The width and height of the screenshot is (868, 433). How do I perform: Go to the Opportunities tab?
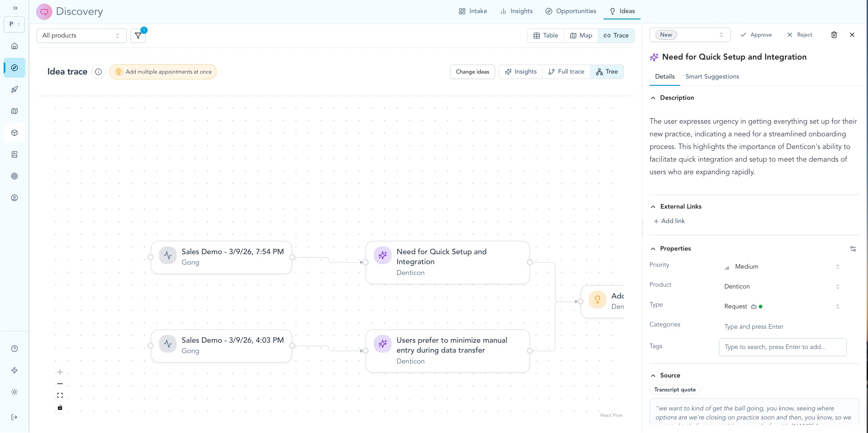point(571,11)
